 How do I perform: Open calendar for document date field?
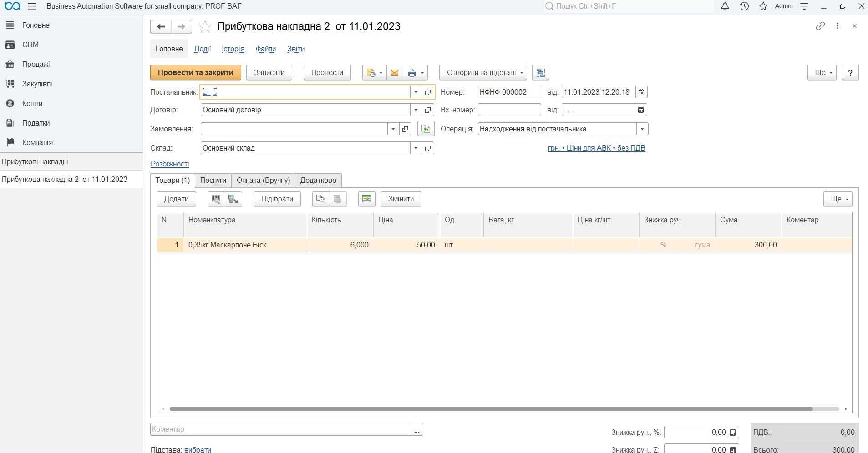[x=641, y=92]
